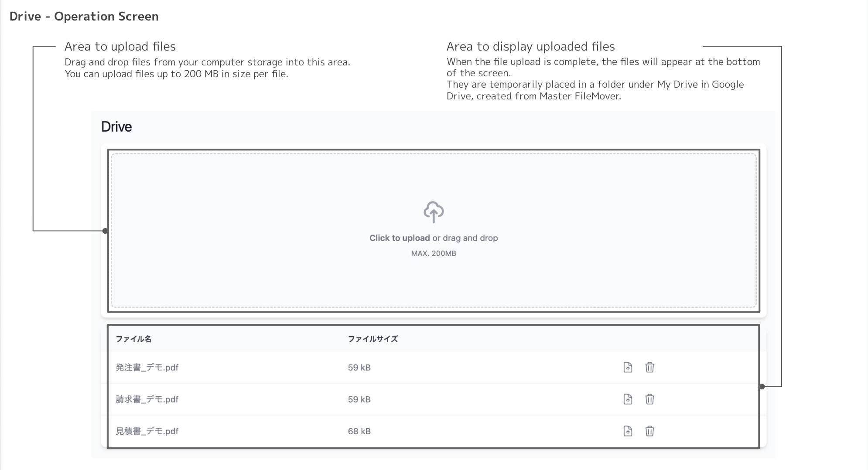Click the move-file icon for 見積書_デモ.pdf
Viewport: 868px width, 470px height.
(x=628, y=431)
